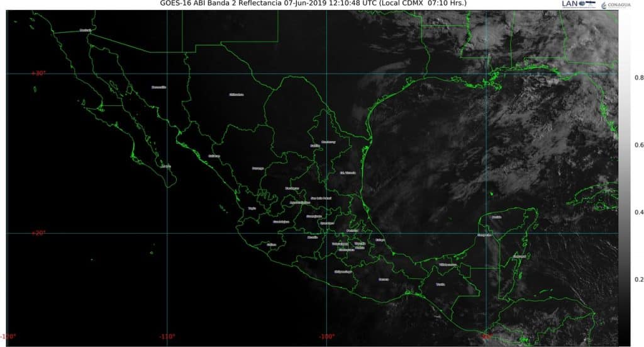644x347 pixels.
Task: Click the -110° longitude label
Action: (x=167, y=336)
